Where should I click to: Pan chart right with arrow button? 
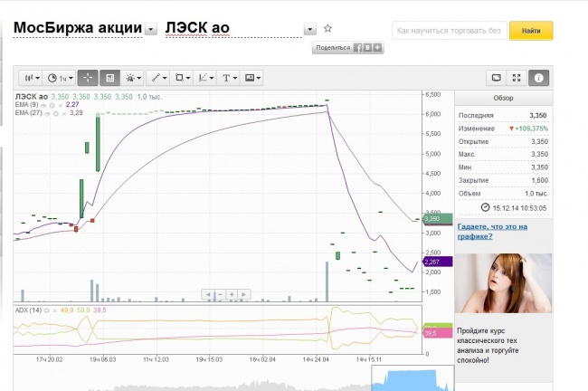point(243,294)
